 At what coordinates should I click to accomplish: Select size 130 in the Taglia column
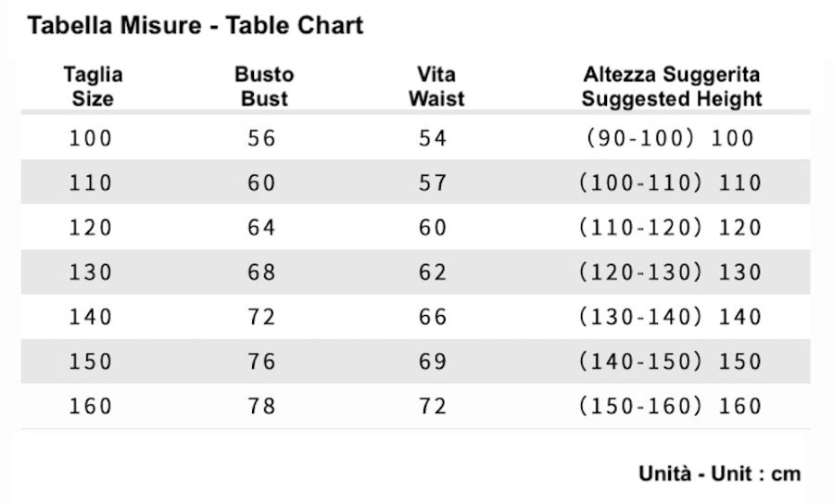91,272
